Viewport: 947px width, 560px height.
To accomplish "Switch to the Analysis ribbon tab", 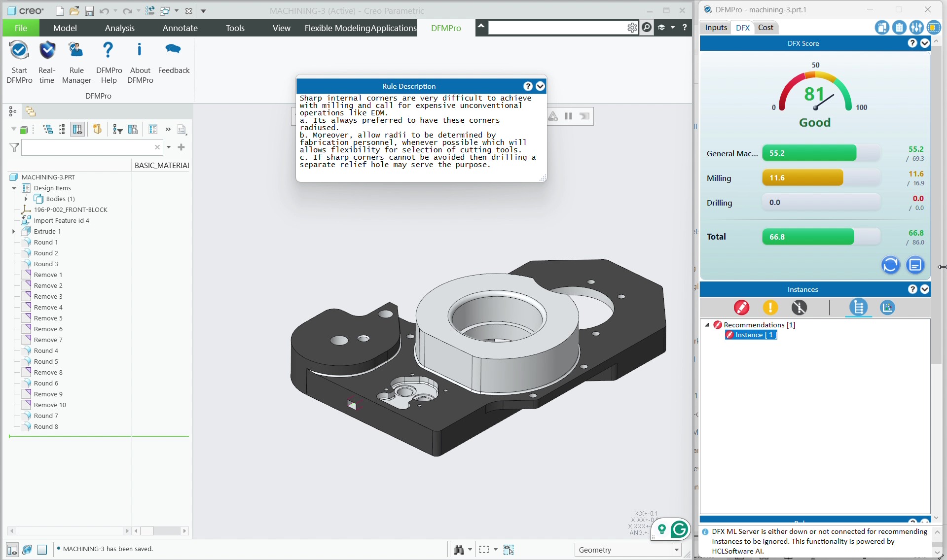I will (x=119, y=28).
